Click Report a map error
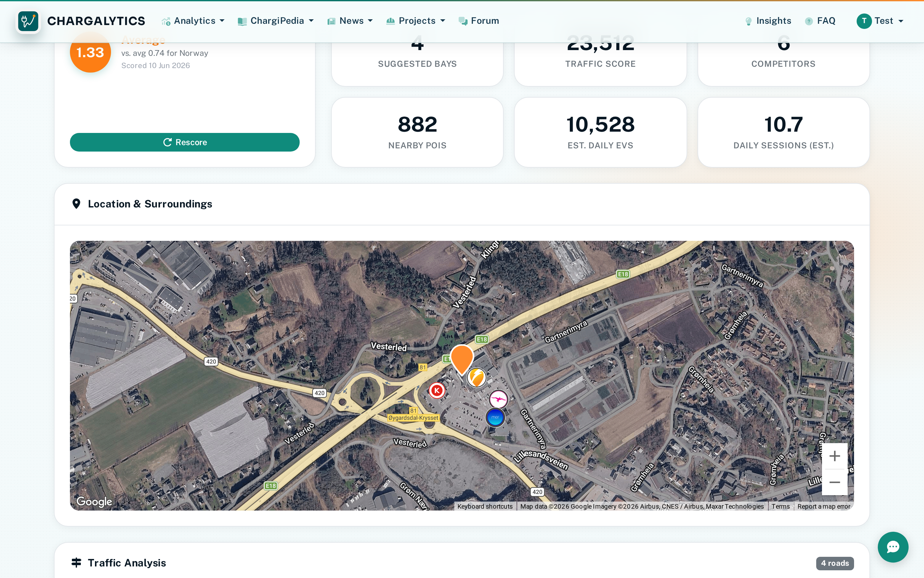Screen dimensions: 924x578 click(x=824, y=506)
